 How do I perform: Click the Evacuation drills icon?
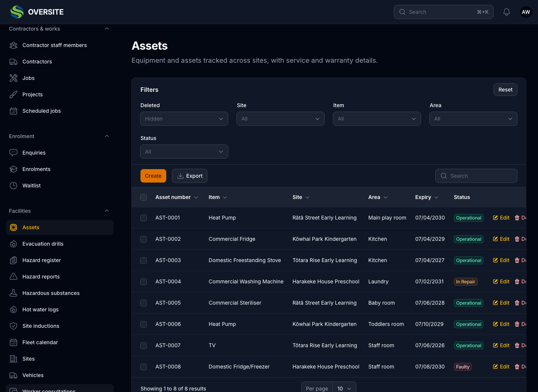point(13,244)
